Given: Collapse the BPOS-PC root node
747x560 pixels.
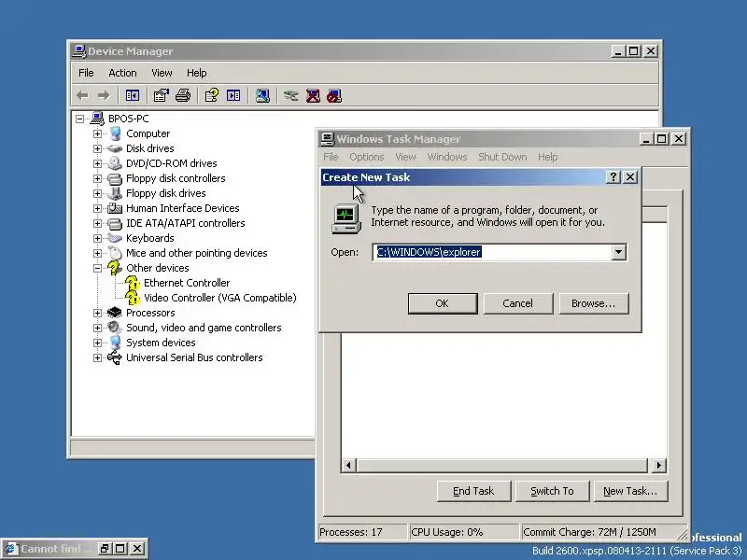Looking at the screenshot, I should coord(80,119).
